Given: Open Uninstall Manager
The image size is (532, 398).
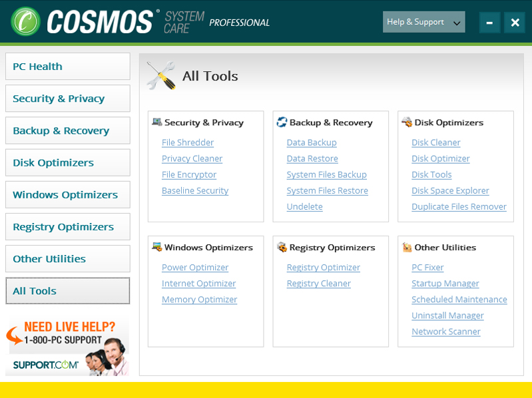Looking at the screenshot, I should [447, 315].
